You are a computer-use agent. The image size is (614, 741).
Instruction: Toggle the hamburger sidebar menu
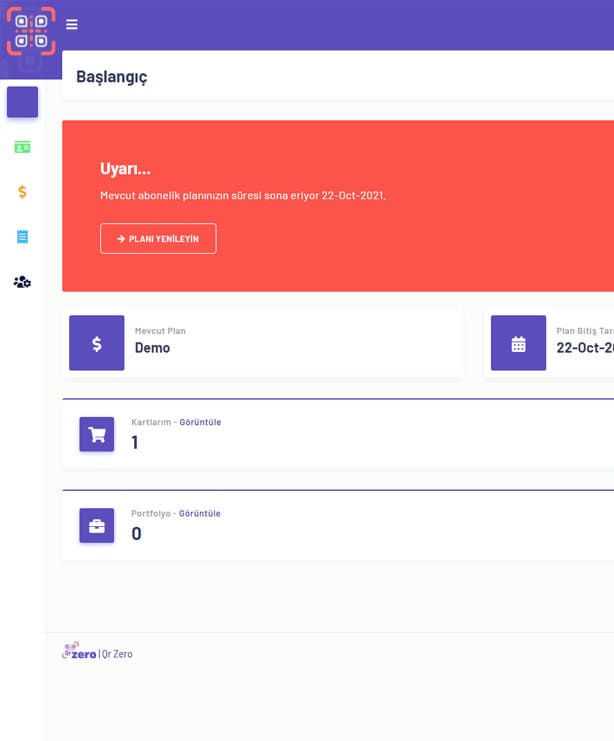tap(72, 25)
